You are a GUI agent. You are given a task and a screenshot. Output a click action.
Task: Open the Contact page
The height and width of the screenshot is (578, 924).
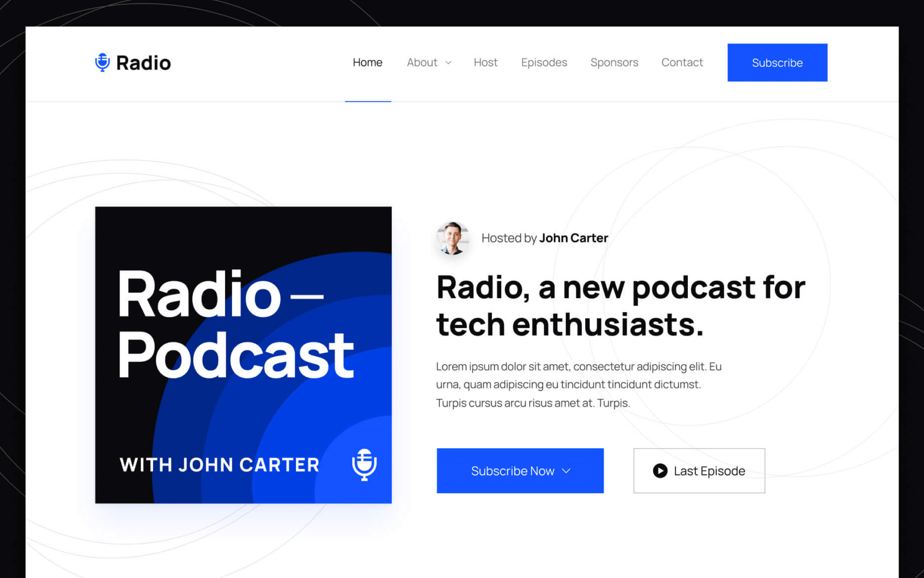[x=682, y=63]
